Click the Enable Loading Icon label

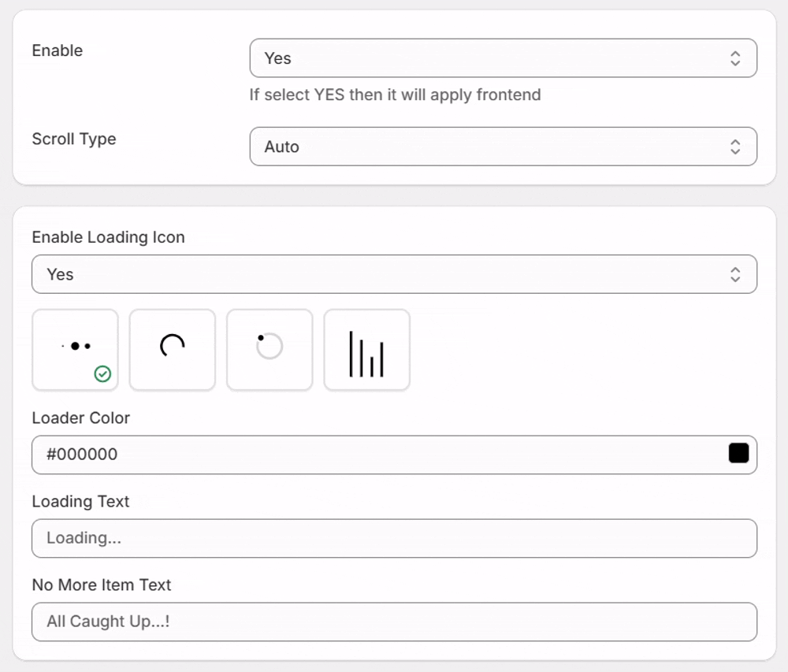tap(109, 237)
